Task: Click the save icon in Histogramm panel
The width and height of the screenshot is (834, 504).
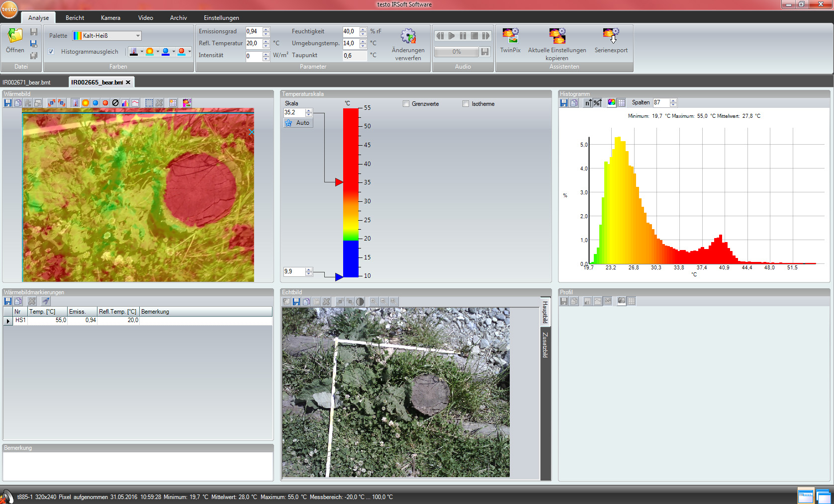Action: pyautogui.click(x=564, y=103)
